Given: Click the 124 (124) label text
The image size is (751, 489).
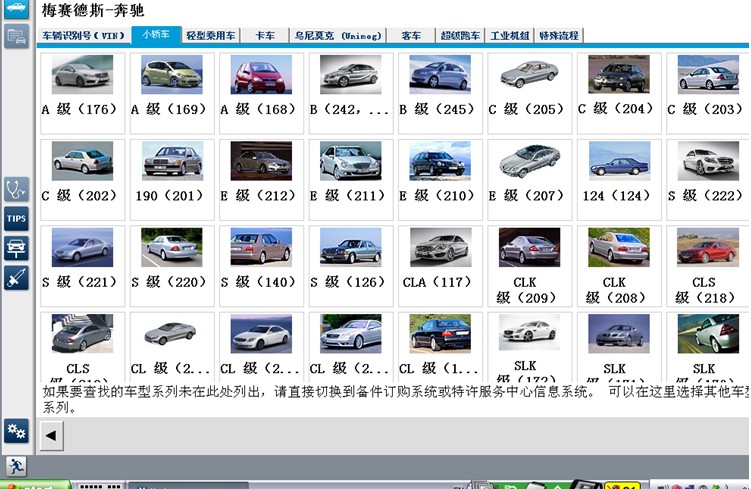Looking at the screenshot, I should coord(616,196).
